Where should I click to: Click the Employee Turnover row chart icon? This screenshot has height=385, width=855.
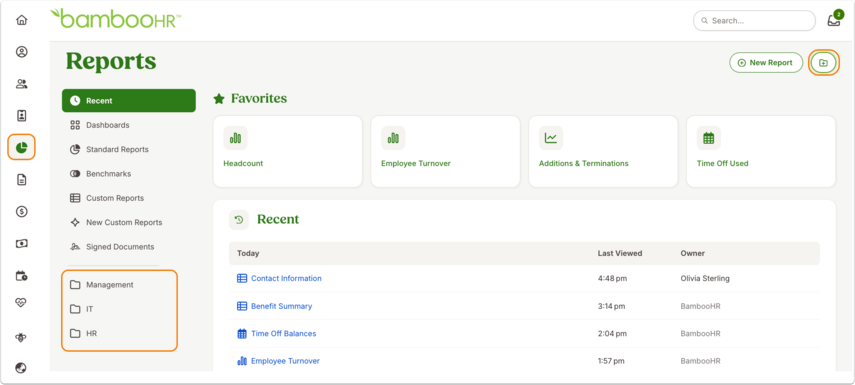[242, 361]
